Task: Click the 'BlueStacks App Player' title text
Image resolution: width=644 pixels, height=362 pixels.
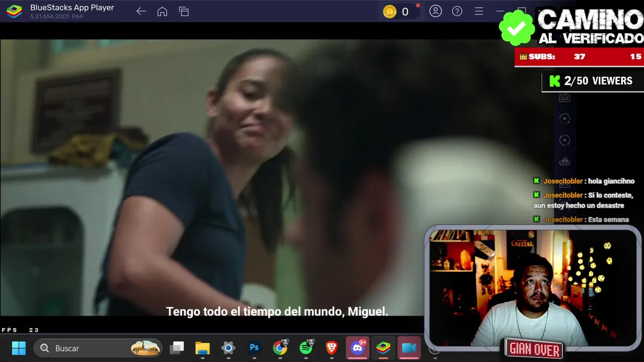Action: pyautogui.click(x=72, y=8)
